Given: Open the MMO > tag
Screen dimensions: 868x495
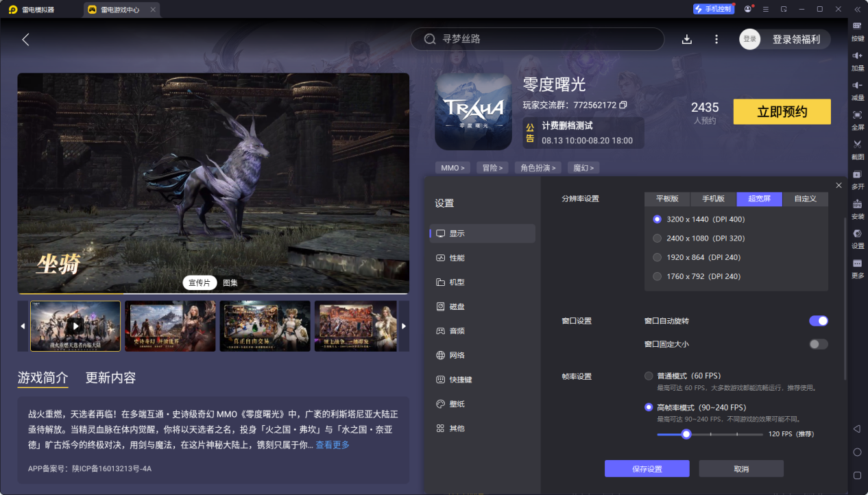Looking at the screenshot, I should coord(453,167).
